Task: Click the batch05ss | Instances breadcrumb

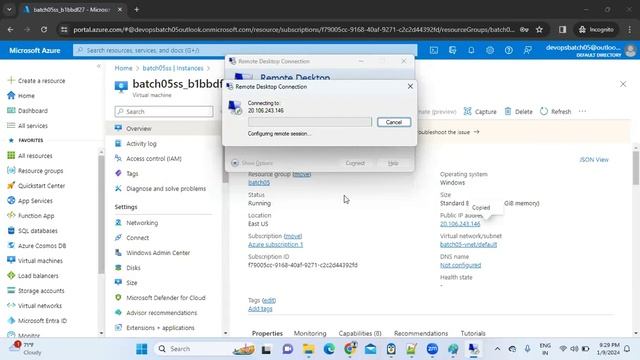Action: click(x=173, y=68)
